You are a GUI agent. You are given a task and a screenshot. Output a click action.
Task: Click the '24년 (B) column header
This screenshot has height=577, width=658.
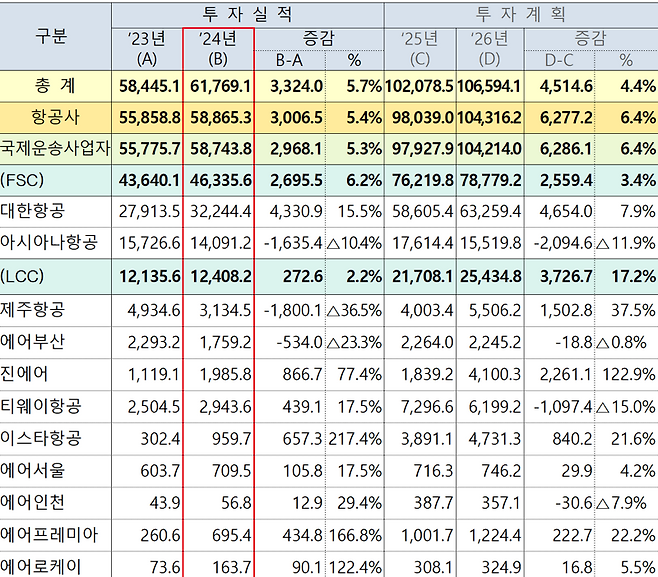(218, 49)
